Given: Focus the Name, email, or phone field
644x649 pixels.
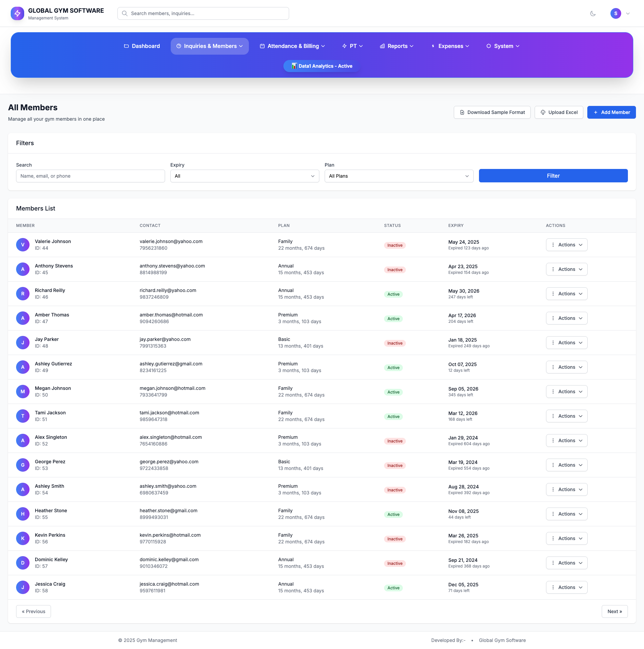Looking at the screenshot, I should tap(91, 176).
